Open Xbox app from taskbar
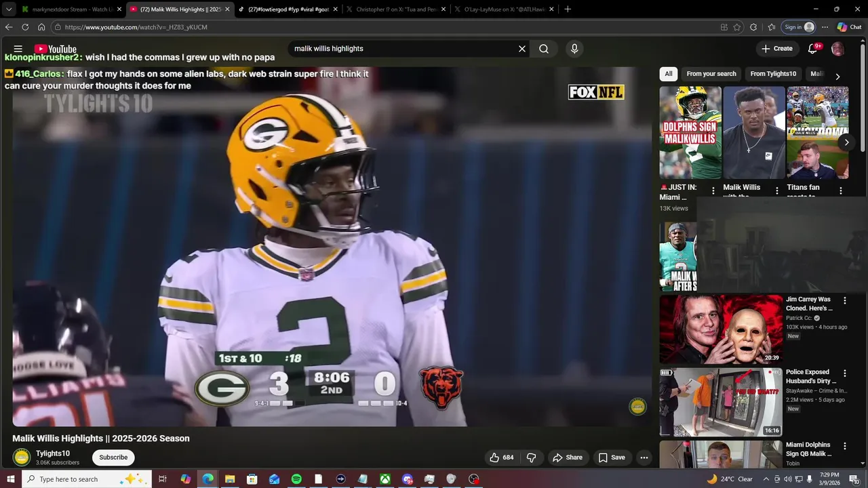The image size is (868, 488). coord(385,479)
